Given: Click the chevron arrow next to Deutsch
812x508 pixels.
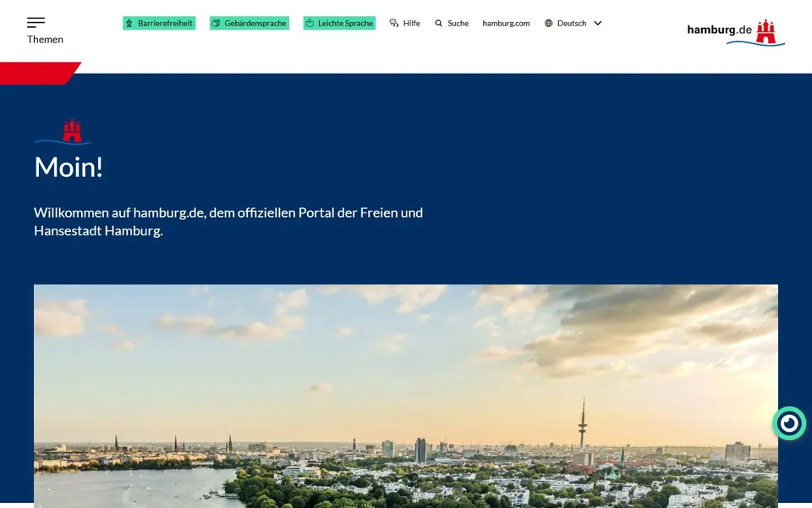Looking at the screenshot, I should [x=598, y=24].
